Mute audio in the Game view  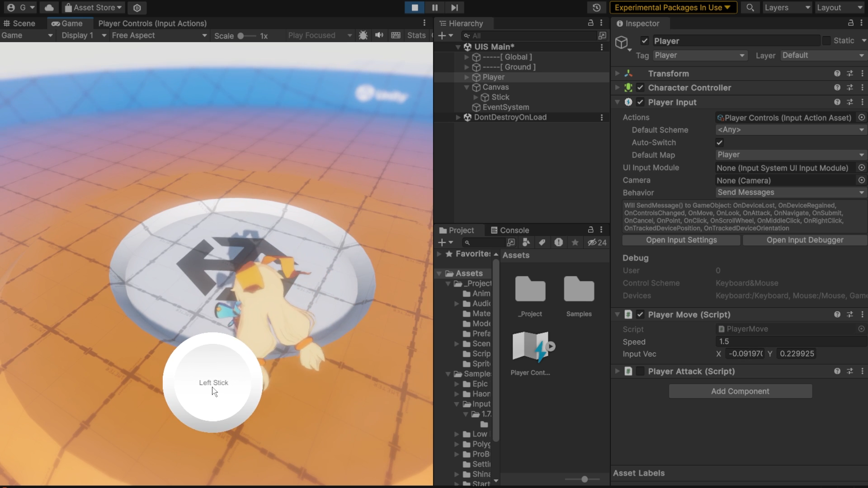[379, 35]
